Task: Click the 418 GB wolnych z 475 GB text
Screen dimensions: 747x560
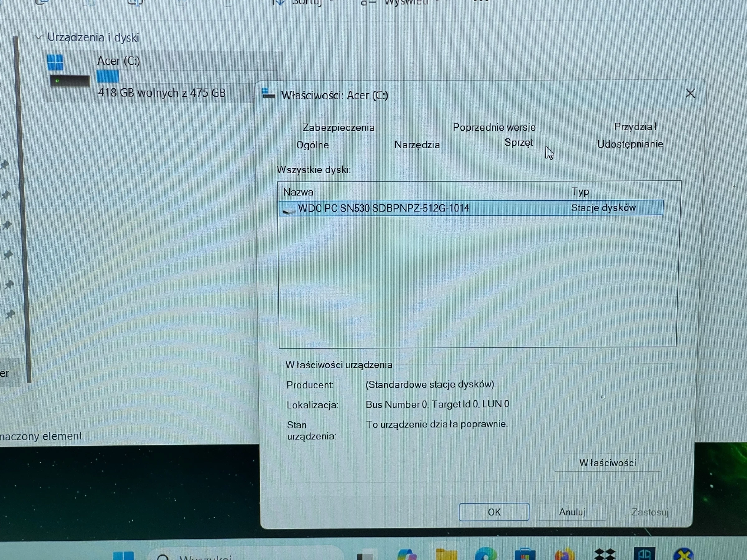Action: (162, 92)
